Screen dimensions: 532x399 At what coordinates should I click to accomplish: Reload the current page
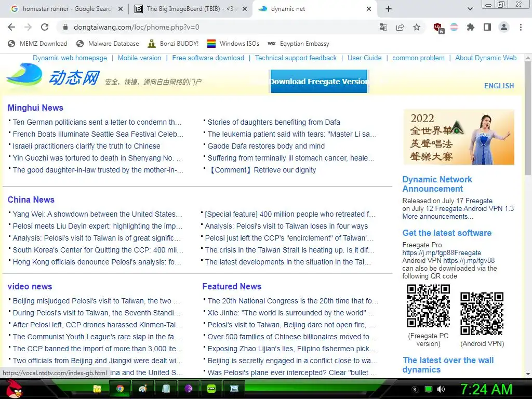click(x=45, y=27)
